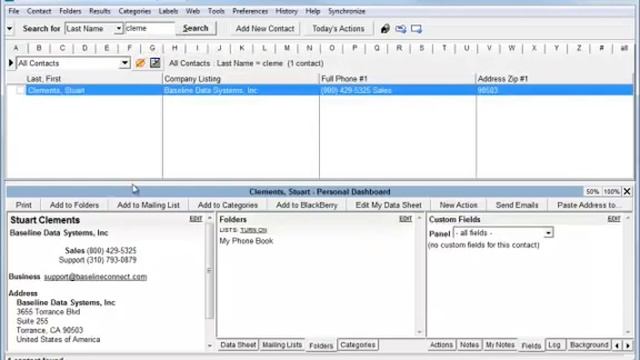
Task: Filter contacts by letter S
Action: (x=422, y=48)
